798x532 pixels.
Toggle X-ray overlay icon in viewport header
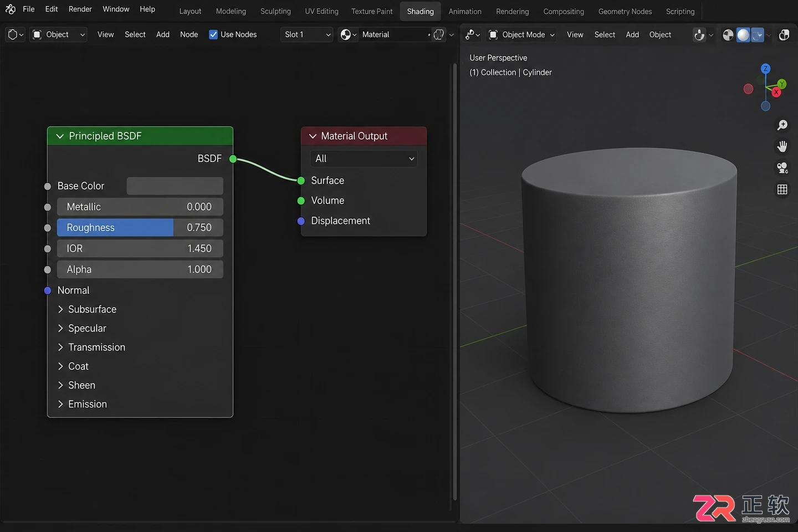tap(784, 35)
